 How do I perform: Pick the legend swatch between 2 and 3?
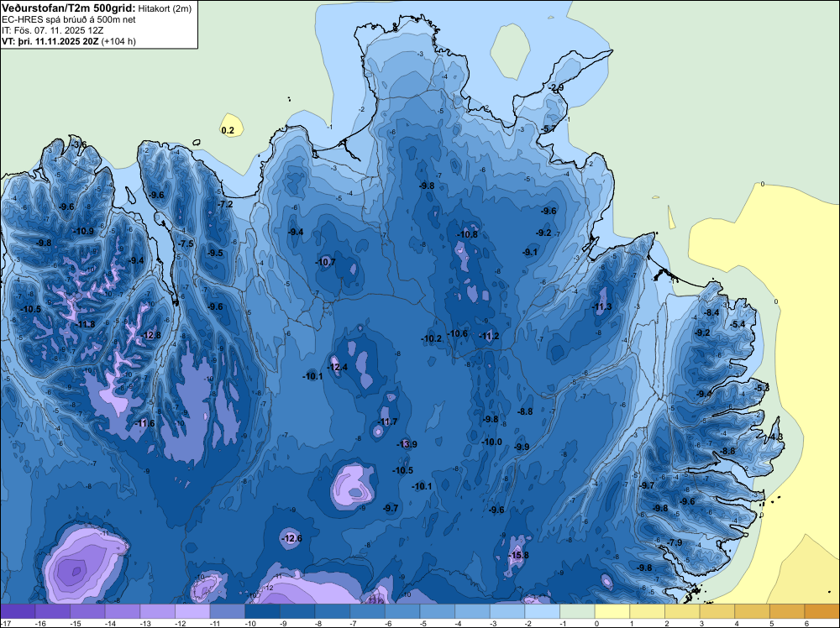pyautogui.click(x=682, y=611)
